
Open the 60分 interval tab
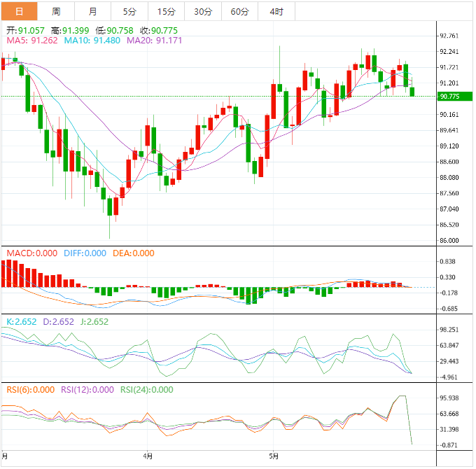[239, 11]
